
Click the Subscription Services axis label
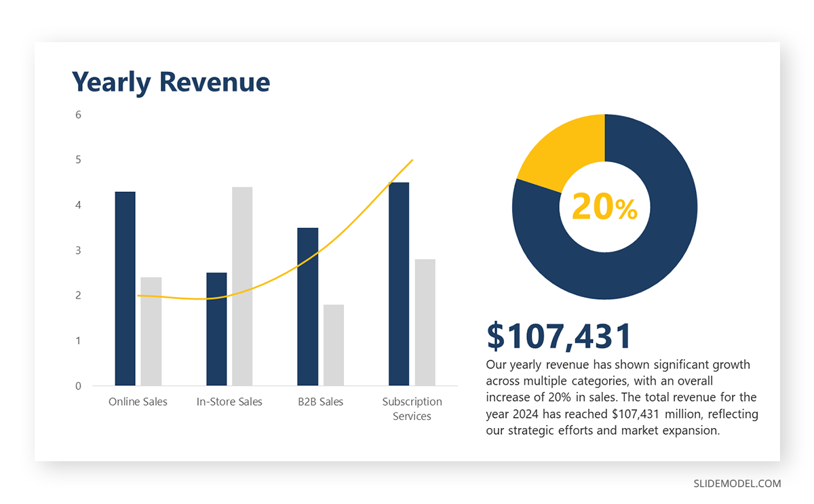tap(412, 409)
